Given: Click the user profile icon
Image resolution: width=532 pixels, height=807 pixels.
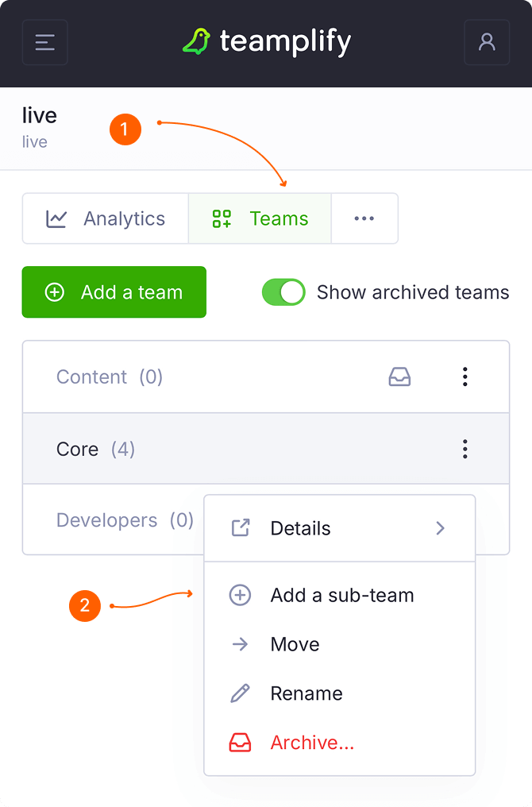Looking at the screenshot, I should 487,42.
